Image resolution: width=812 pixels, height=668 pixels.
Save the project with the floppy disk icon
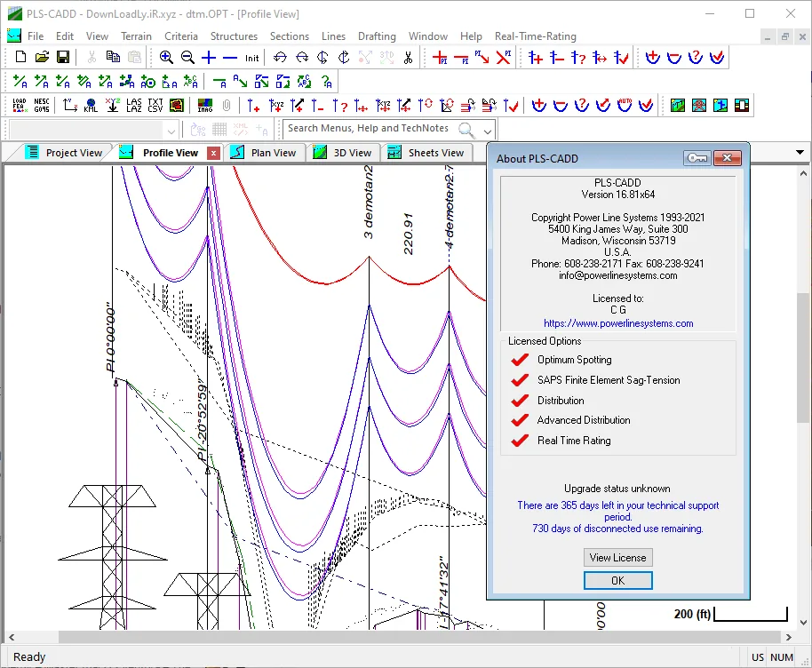pos(63,57)
